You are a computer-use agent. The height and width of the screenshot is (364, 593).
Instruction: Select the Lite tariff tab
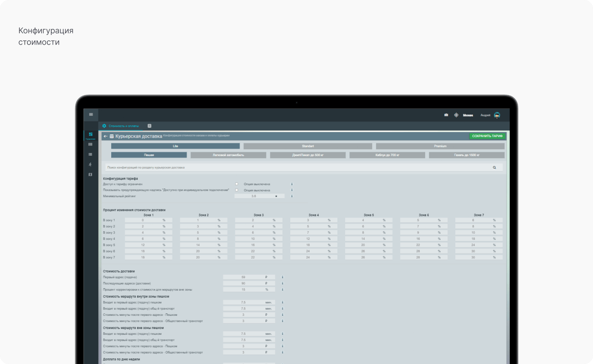[x=175, y=146]
